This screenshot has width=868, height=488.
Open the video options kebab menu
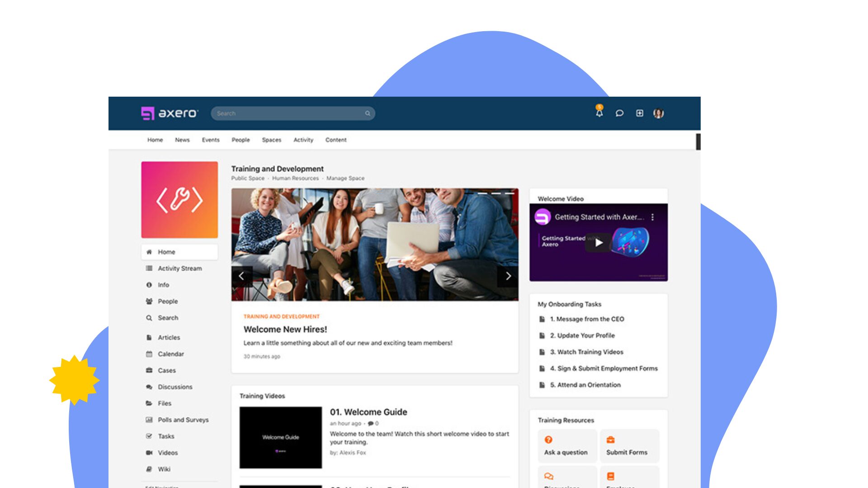652,217
